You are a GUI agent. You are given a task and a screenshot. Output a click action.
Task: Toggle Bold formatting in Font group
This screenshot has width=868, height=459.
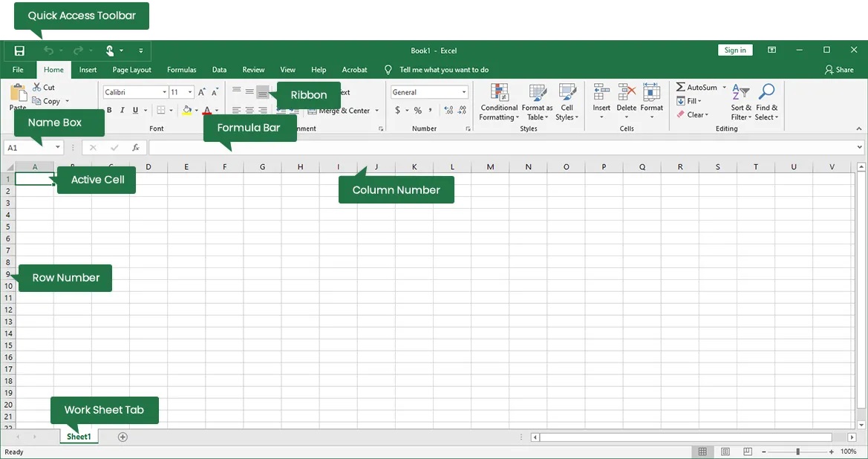click(109, 111)
